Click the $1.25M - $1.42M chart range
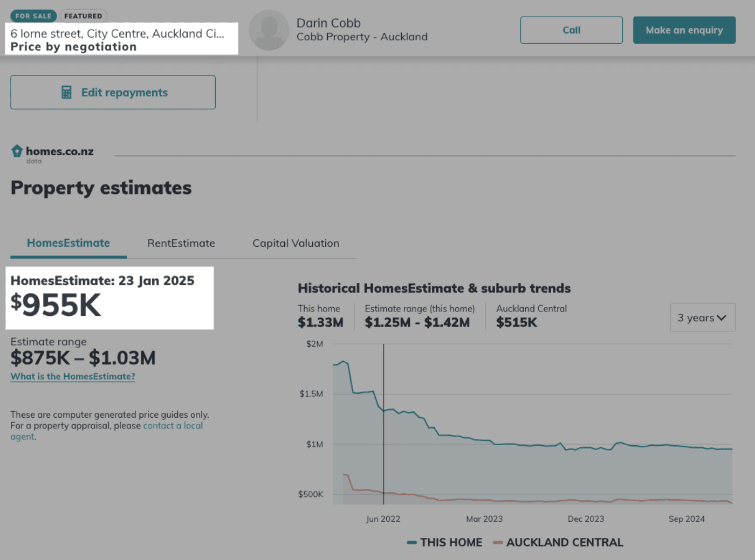 point(417,322)
